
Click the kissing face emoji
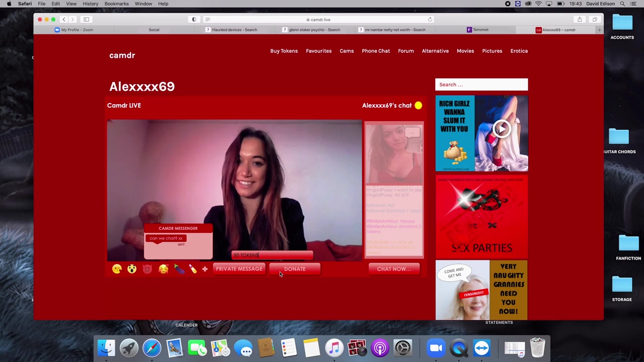[x=117, y=269]
